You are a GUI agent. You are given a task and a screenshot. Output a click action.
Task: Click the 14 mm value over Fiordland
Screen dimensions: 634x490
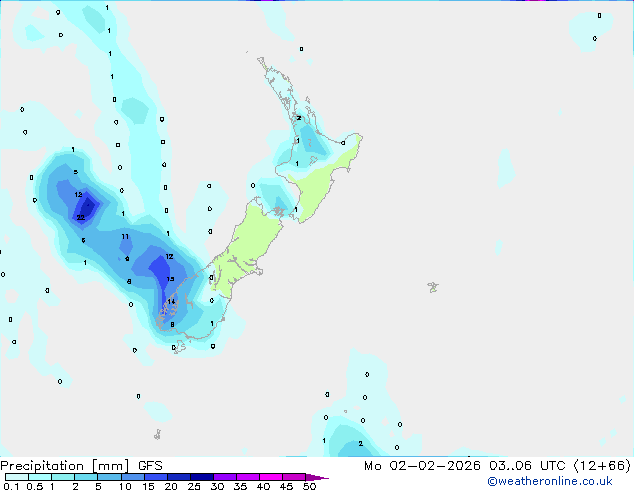[x=171, y=302]
